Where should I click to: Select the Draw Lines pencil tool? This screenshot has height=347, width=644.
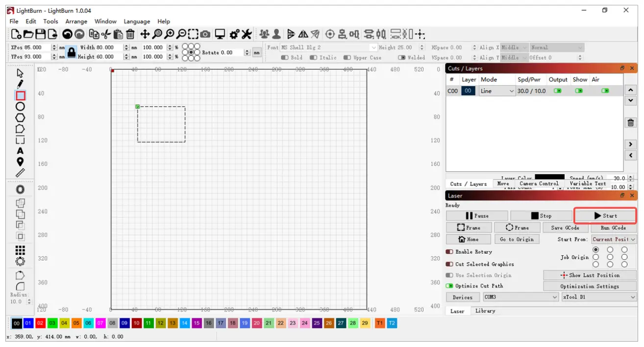[20, 84]
